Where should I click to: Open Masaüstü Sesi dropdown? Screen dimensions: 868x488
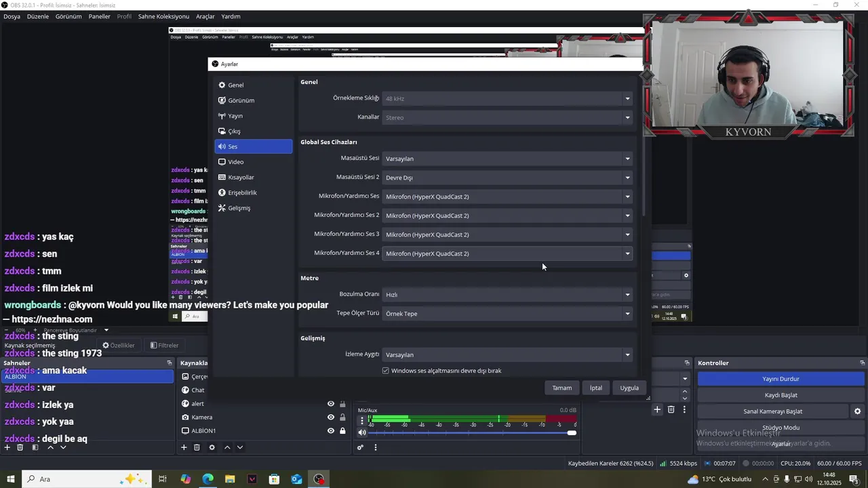point(507,159)
